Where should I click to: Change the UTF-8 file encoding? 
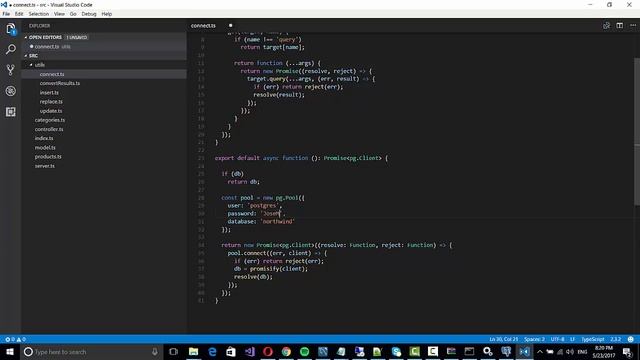557,339
